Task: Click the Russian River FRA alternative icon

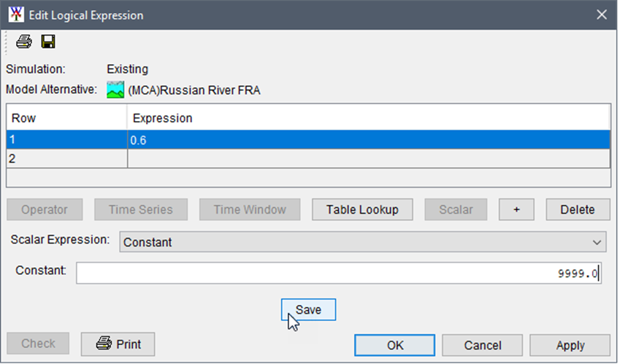Action: point(115,90)
